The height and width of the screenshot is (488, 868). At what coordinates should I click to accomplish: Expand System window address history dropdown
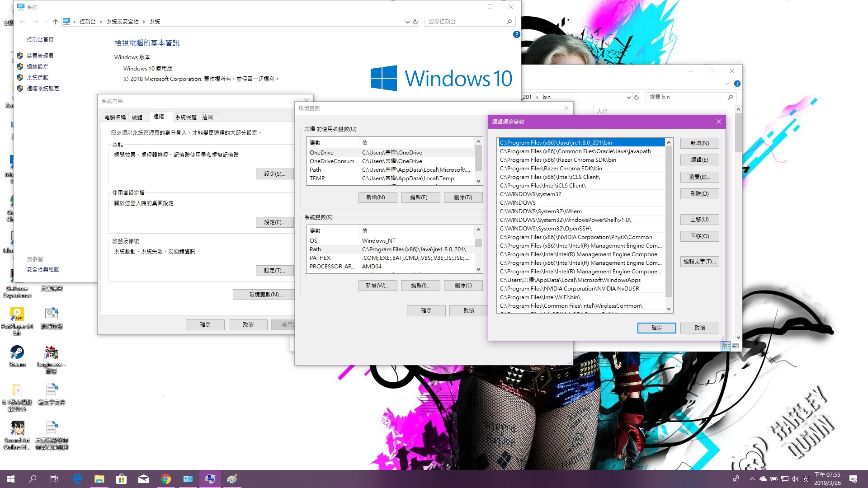pyautogui.click(x=407, y=22)
